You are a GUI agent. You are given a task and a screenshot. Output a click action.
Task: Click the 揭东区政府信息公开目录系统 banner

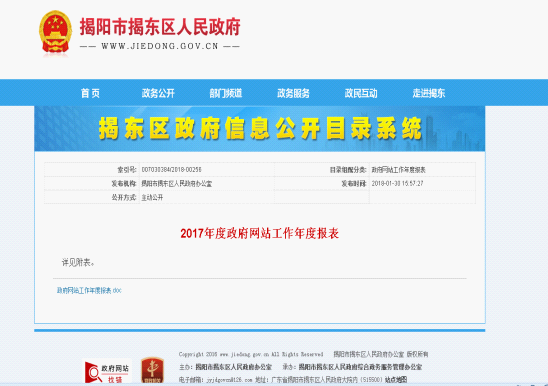point(260,128)
